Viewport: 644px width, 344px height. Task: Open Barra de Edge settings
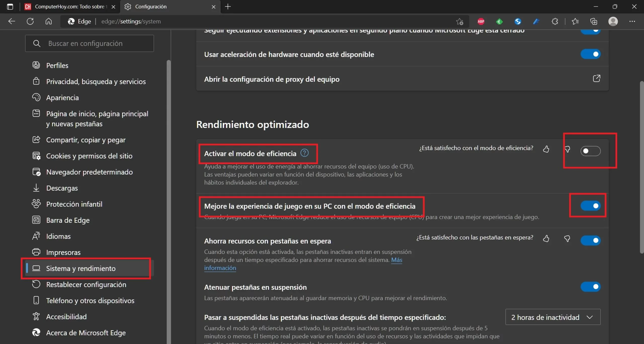89,220
